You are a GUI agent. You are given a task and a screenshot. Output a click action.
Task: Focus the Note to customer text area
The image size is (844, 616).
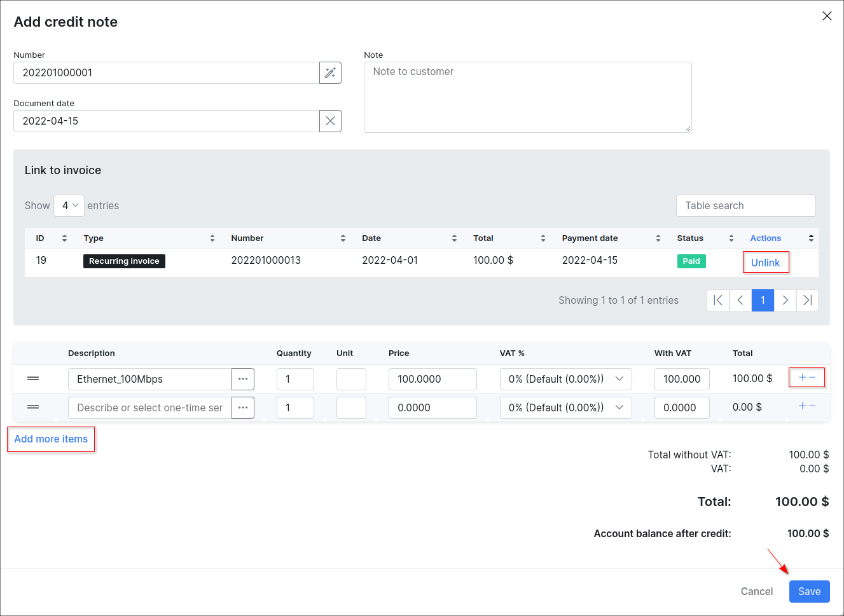pos(527,97)
